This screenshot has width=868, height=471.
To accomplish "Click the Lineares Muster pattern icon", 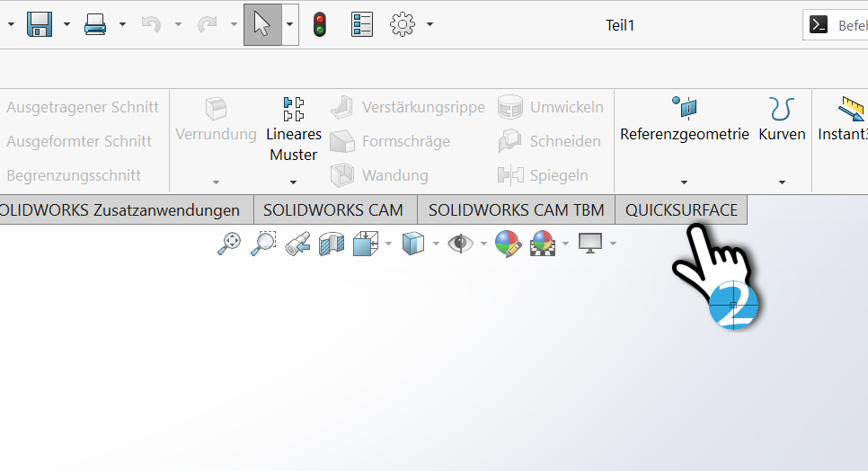I will (294, 109).
